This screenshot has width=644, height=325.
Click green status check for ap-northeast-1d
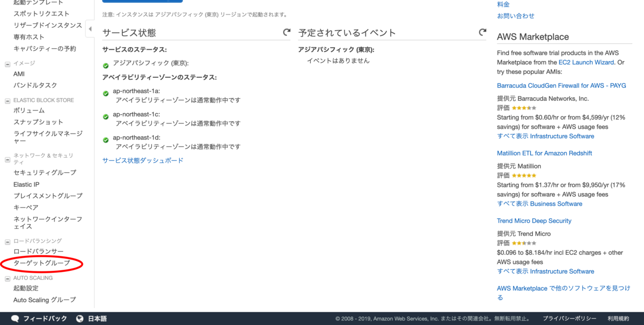[106, 140]
